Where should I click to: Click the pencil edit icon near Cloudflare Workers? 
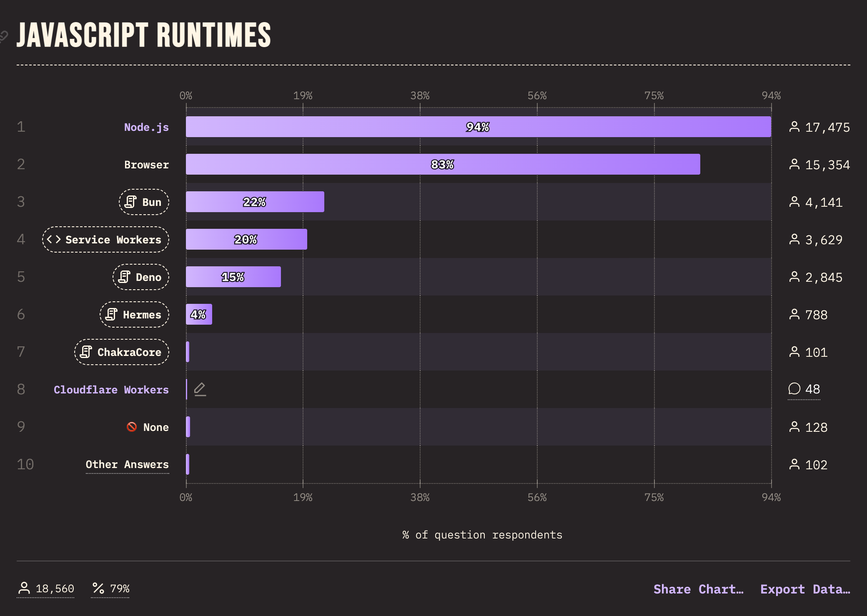click(x=200, y=389)
